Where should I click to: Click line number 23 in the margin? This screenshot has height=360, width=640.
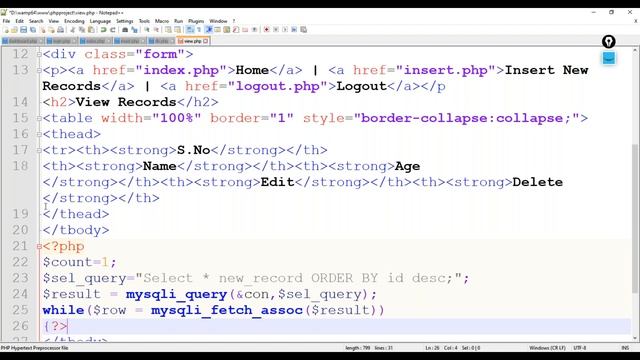coord(20,278)
